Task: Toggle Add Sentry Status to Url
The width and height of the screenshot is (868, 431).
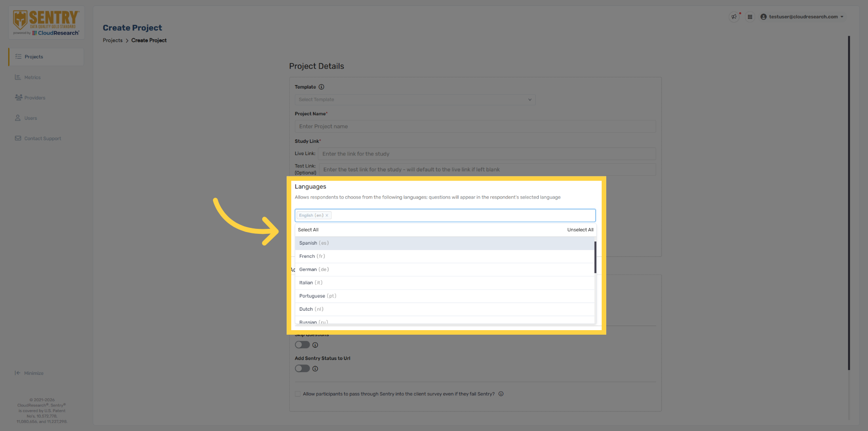Action: click(302, 369)
